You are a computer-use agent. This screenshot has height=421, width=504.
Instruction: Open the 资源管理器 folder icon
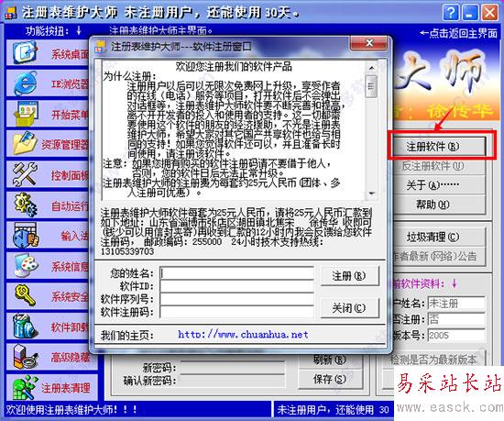click(25, 143)
